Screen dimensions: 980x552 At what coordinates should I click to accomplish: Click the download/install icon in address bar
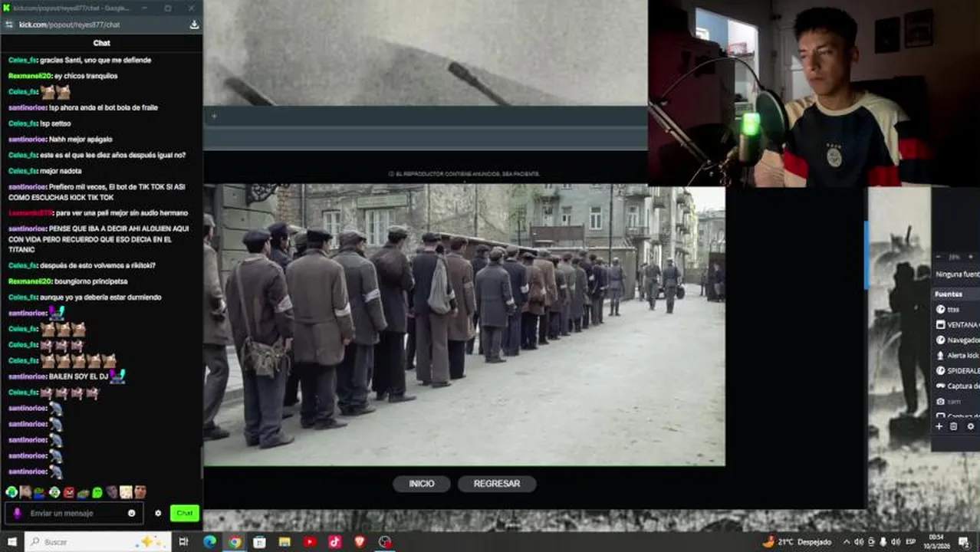pyautogui.click(x=194, y=25)
